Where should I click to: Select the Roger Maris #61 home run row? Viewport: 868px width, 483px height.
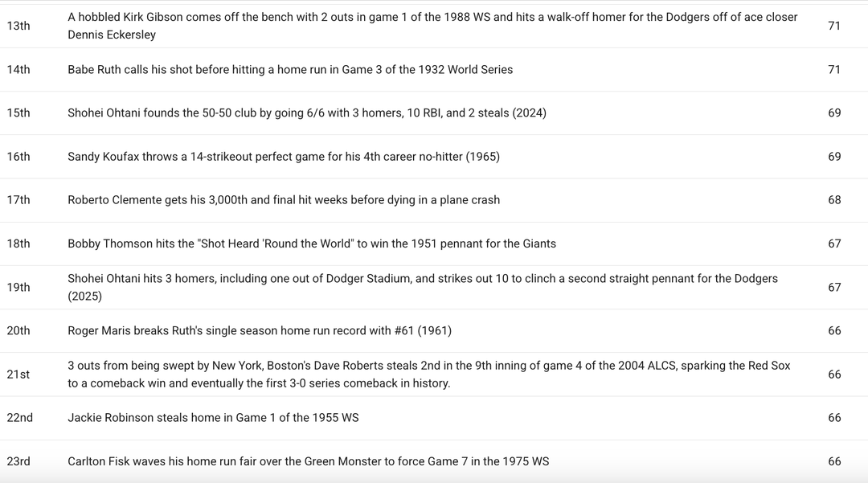(x=260, y=330)
